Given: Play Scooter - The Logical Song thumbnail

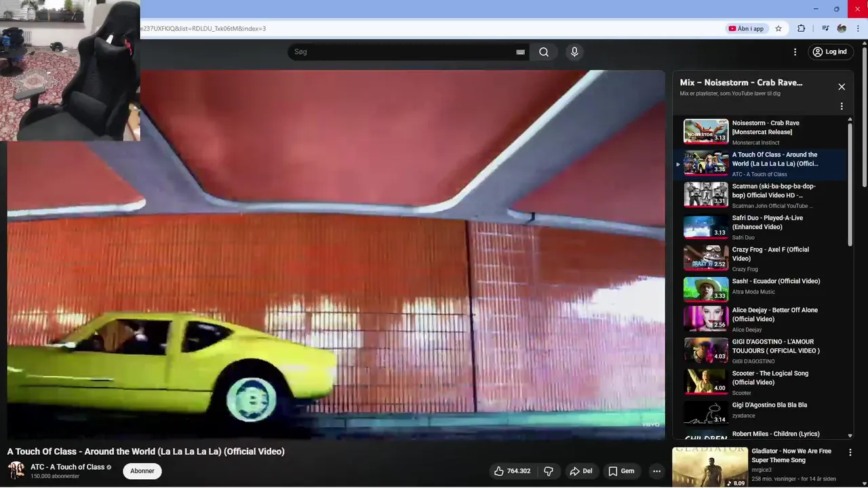Looking at the screenshot, I should [x=706, y=382].
